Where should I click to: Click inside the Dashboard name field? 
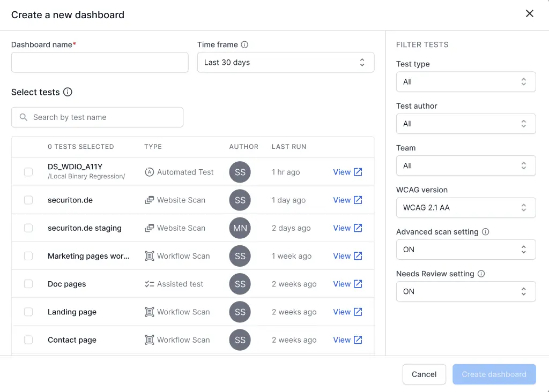click(x=99, y=62)
